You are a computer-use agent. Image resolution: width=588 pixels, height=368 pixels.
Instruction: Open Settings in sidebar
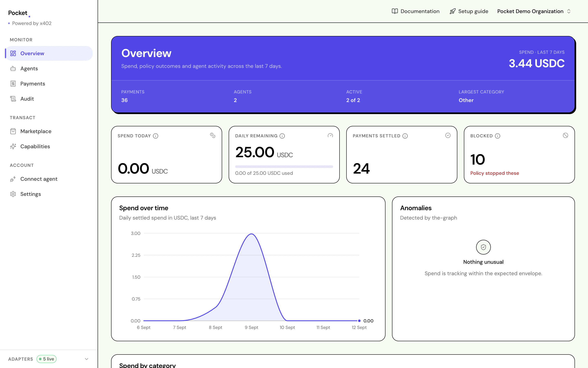click(x=49, y=194)
